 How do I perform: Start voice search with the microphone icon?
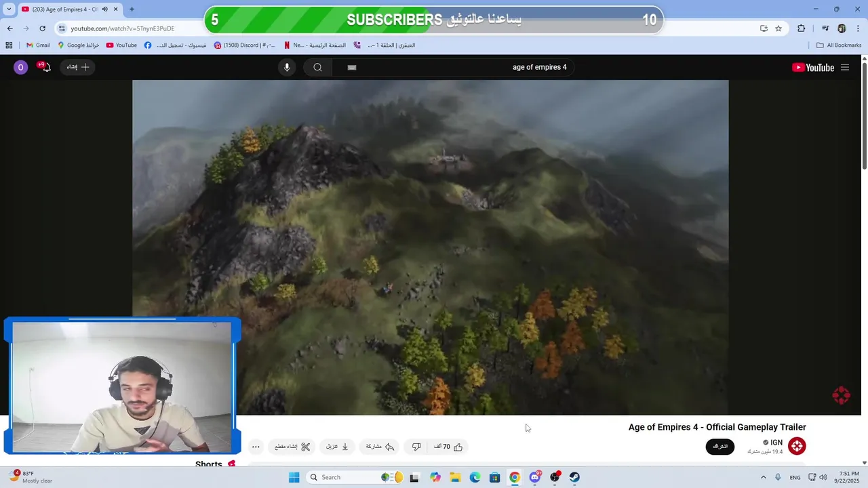[x=287, y=67]
